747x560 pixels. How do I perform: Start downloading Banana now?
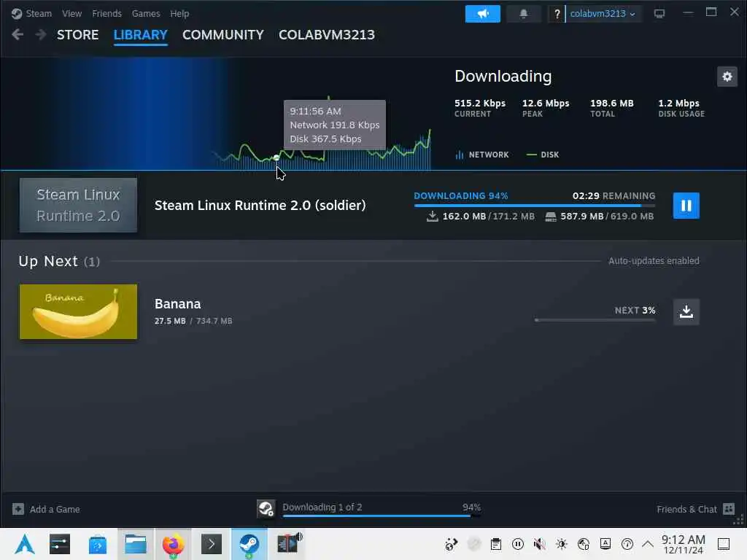pos(686,312)
